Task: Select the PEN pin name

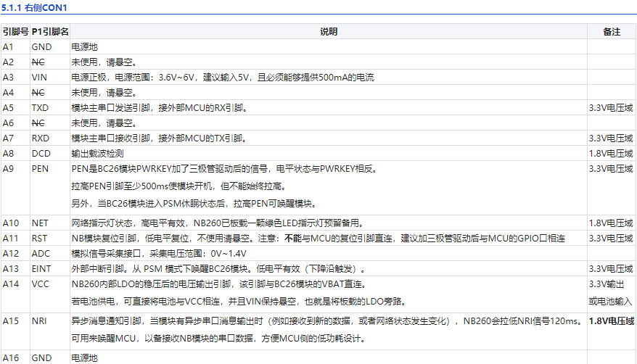Action: [x=40, y=169]
